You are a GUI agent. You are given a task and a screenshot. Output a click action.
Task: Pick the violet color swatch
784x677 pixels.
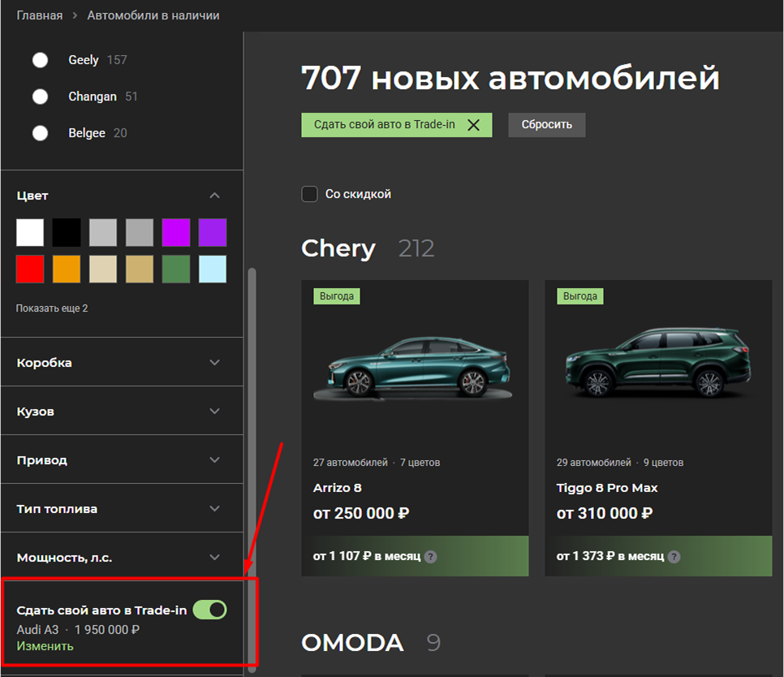213,232
